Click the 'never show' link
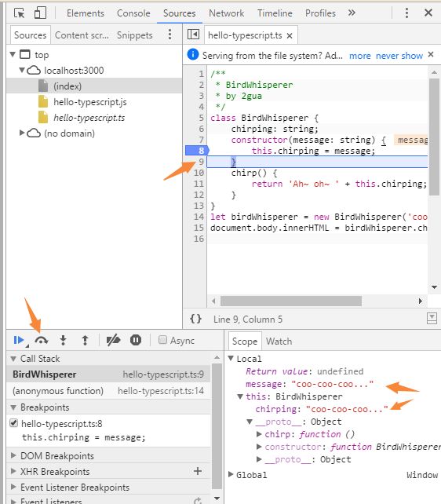Viewport: 441px width, 504px height. tap(399, 56)
